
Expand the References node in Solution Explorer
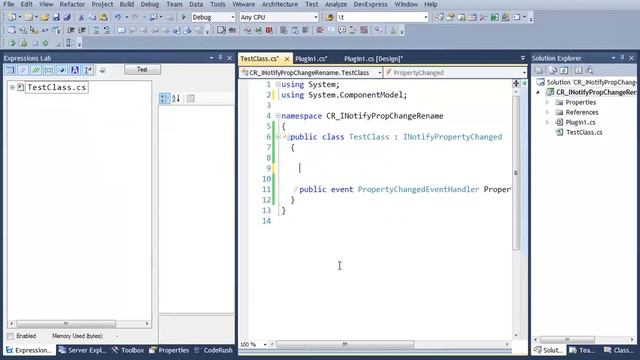[548, 112]
